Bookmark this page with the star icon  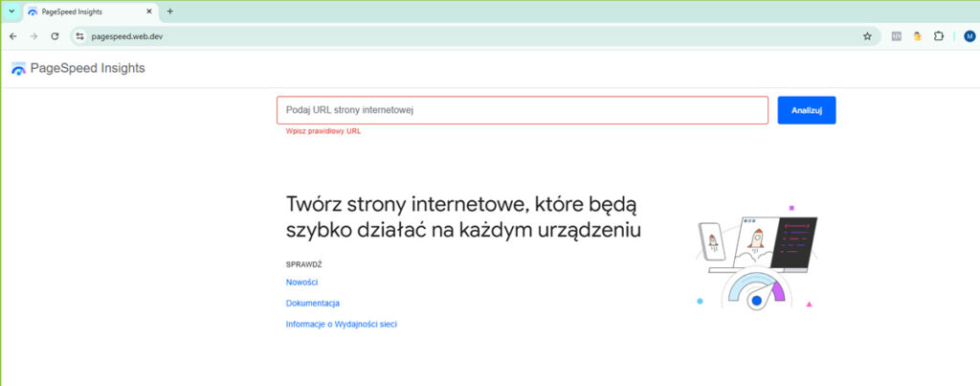pos(867,36)
